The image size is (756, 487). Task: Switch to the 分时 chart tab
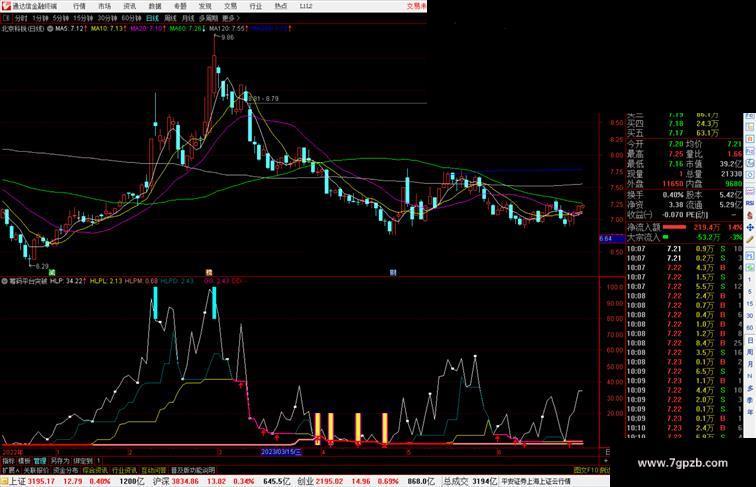[x=21, y=18]
